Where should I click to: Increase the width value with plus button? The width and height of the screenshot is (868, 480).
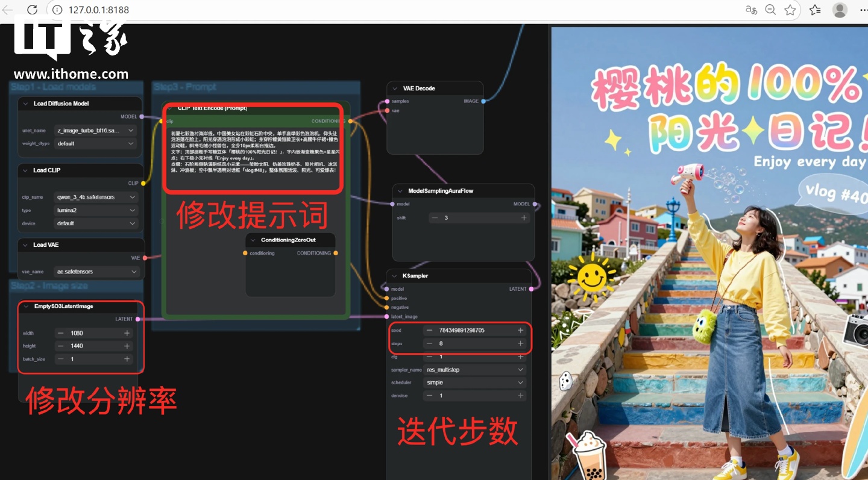tap(127, 333)
